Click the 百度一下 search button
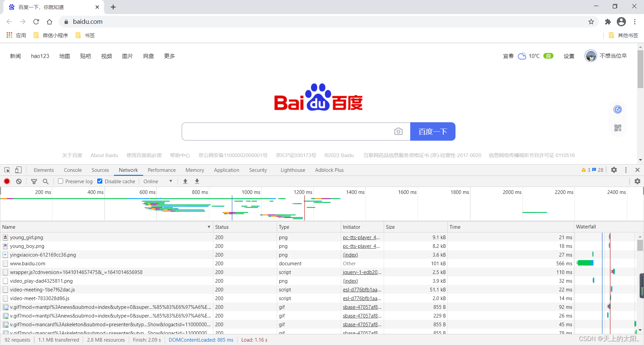This screenshot has width=644, height=345. coord(433,131)
